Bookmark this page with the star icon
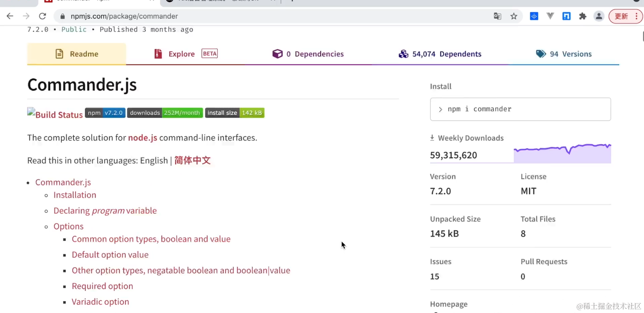Screen dimensions: 644x313 coord(514,16)
